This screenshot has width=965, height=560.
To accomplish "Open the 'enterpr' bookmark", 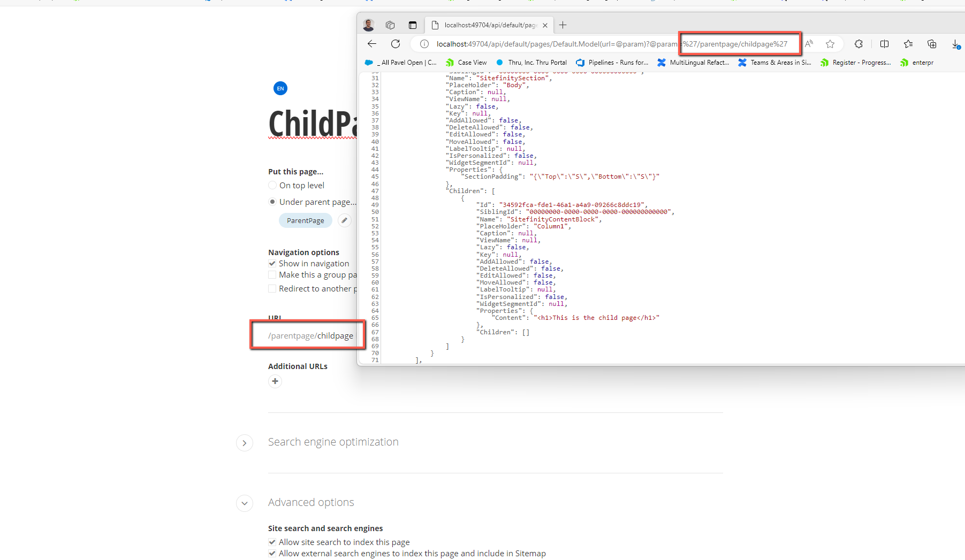I will (x=917, y=63).
